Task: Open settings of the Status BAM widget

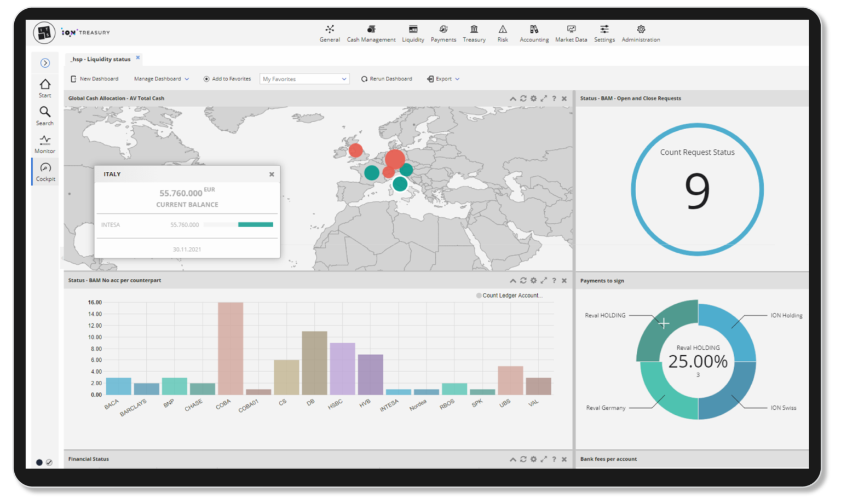Action: coord(534,280)
